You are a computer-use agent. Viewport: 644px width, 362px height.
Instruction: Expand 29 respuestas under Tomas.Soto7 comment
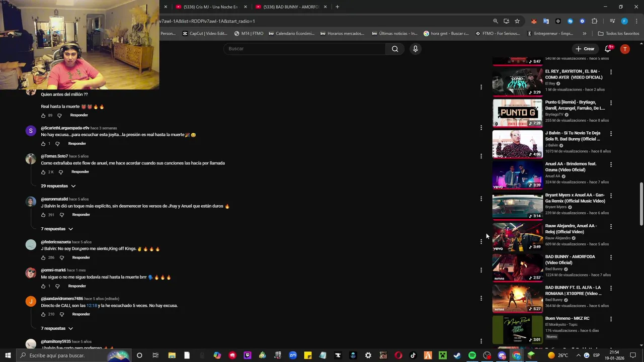coord(58,186)
